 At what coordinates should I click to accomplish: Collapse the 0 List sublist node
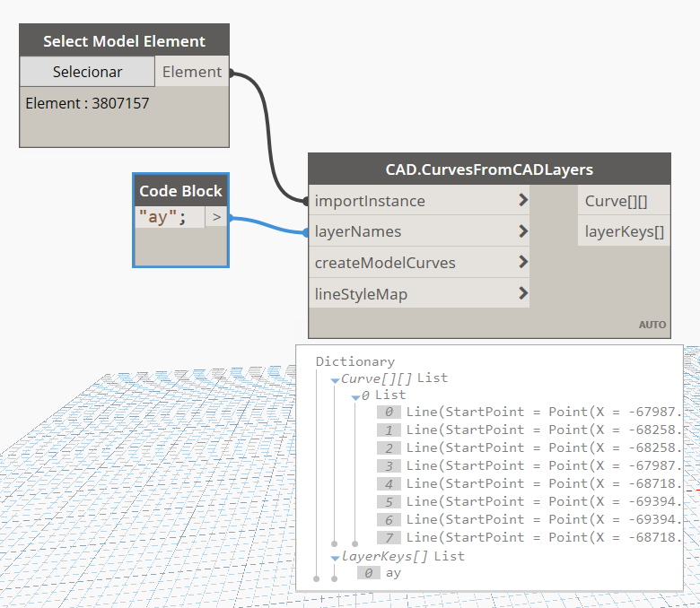[355, 397]
